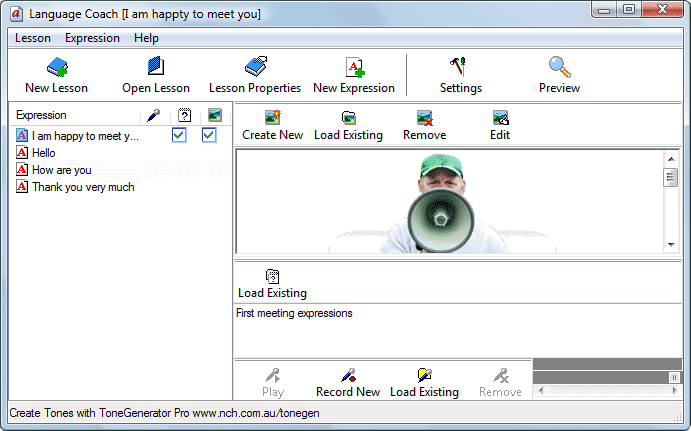Image resolution: width=691 pixels, height=431 pixels.
Task: Click the audio position slider handle
Action: click(x=674, y=377)
